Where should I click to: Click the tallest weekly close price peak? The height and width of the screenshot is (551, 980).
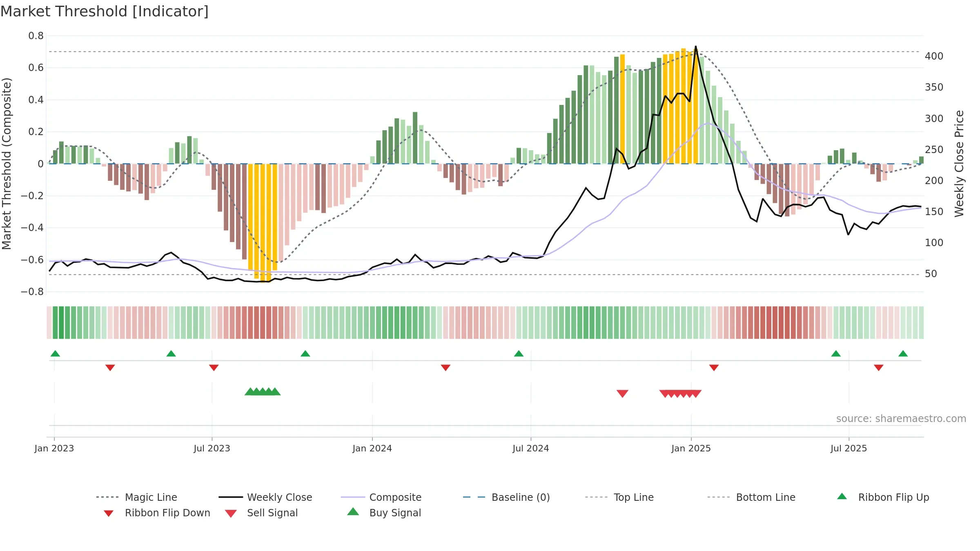(696, 47)
